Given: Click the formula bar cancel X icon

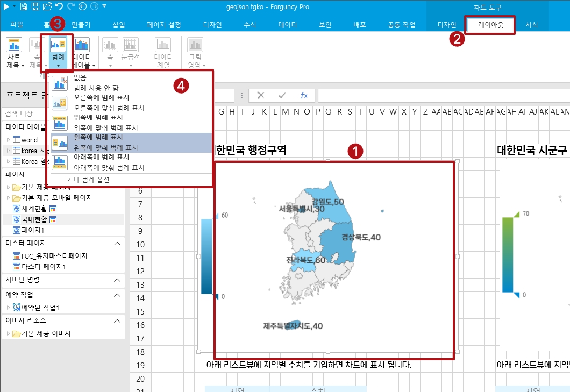Looking at the screenshot, I should click(261, 95).
